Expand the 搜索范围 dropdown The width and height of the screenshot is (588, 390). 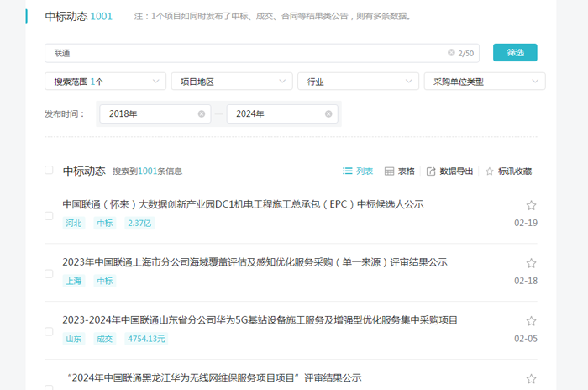pyautogui.click(x=105, y=82)
